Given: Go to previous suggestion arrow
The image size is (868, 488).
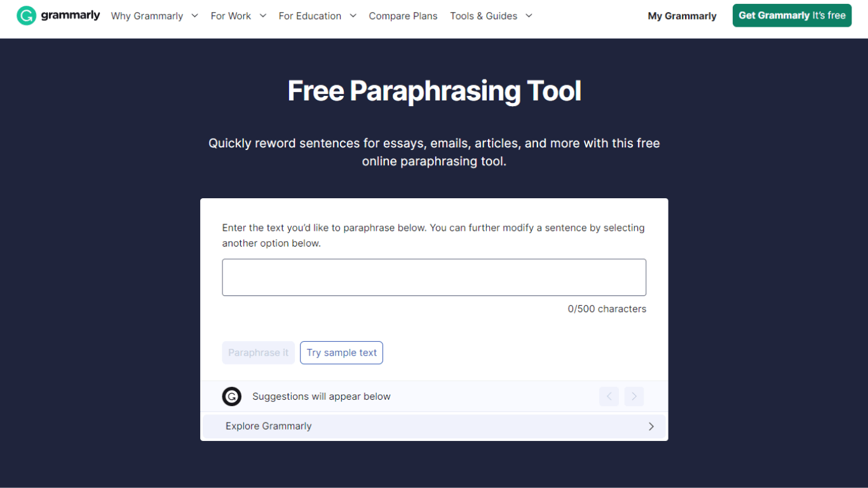Looking at the screenshot, I should pos(609,396).
